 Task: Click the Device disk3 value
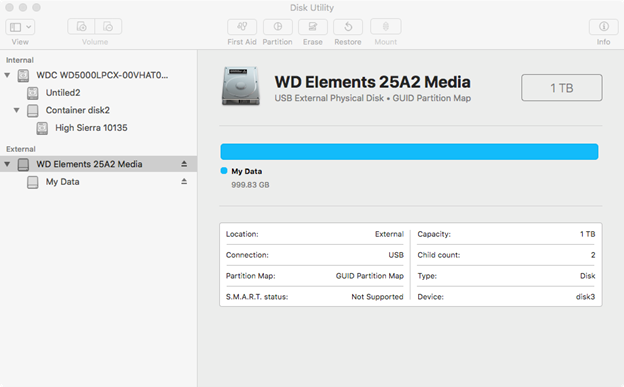point(585,297)
